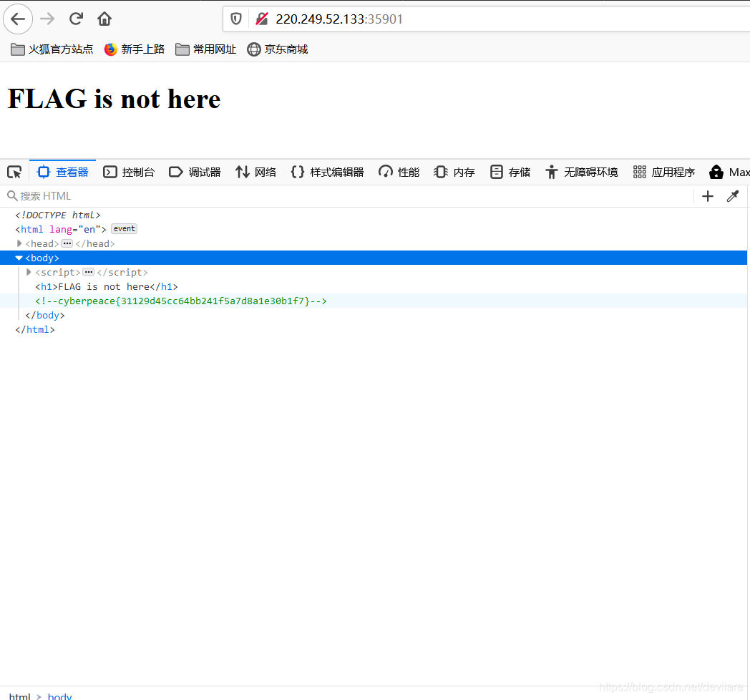Select the cyberpeace comment node
The image size is (750, 700).
(x=181, y=301)
